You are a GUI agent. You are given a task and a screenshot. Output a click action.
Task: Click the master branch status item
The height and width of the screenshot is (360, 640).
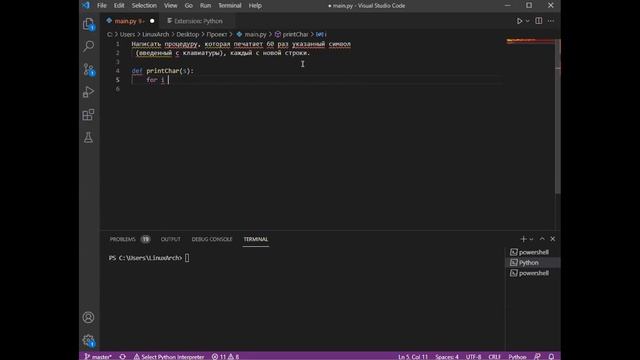(x=98, y=356)
